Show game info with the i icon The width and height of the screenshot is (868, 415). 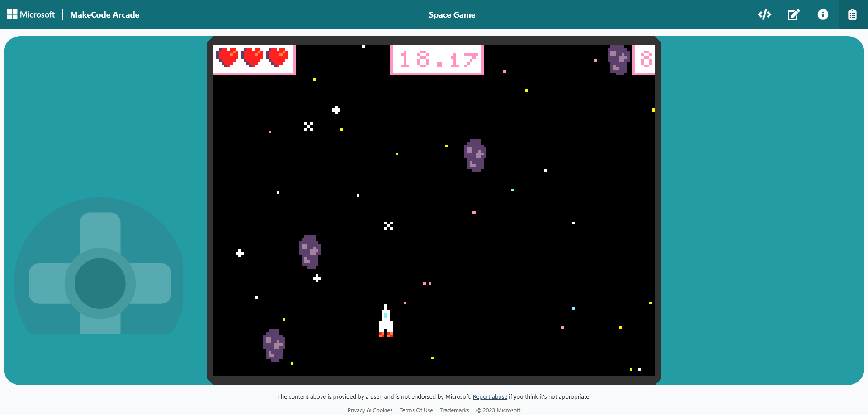click(823, 14)
